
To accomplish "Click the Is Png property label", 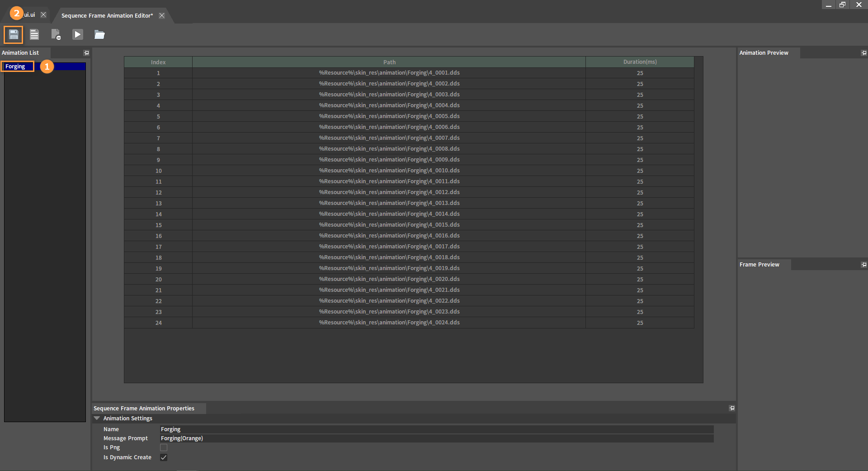I will (x=112, y=447).
